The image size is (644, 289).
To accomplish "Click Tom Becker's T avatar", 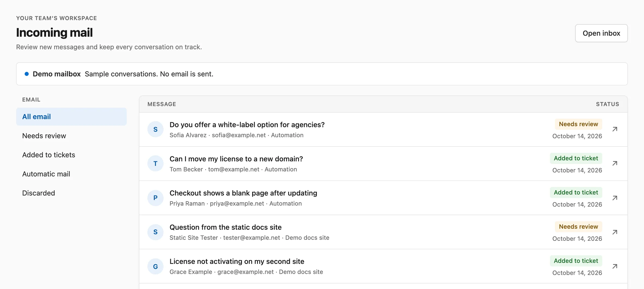I will (155, 164).
